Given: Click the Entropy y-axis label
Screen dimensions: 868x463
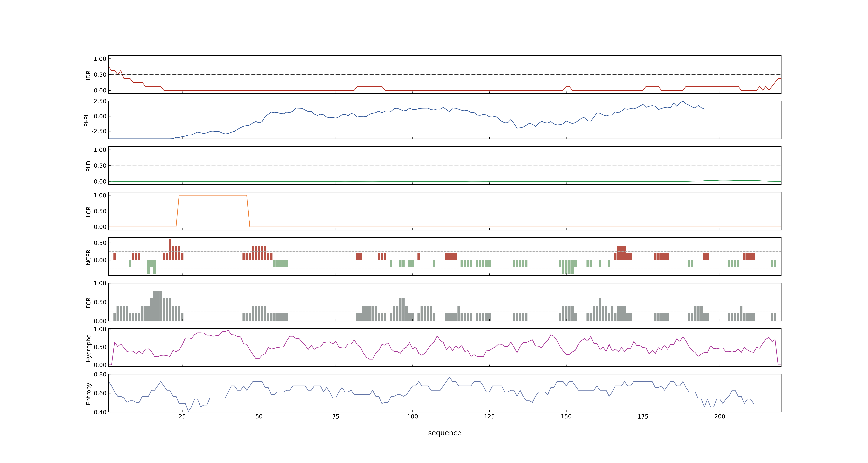Looking at the screenshot, I should (x=88, y=394).
